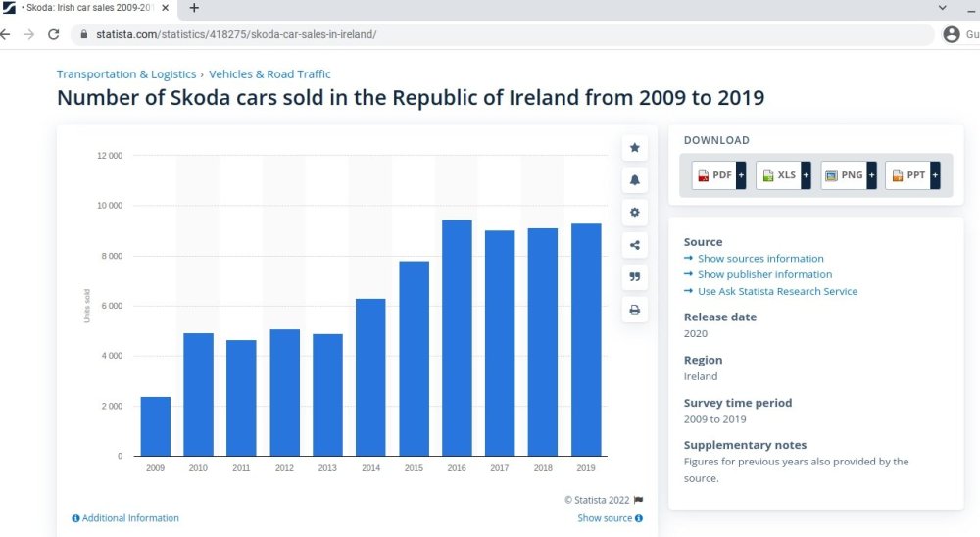Image resolution: width=980 pixels, height=537 pixels.
Task: Click the info icon beside Show source
Action: (639, 518)
